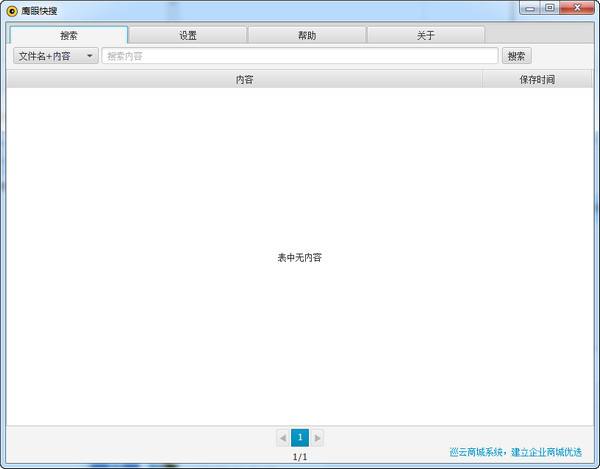Open the 设置 tab
This screenshot has height=469, width=600.
coord(188,36)
